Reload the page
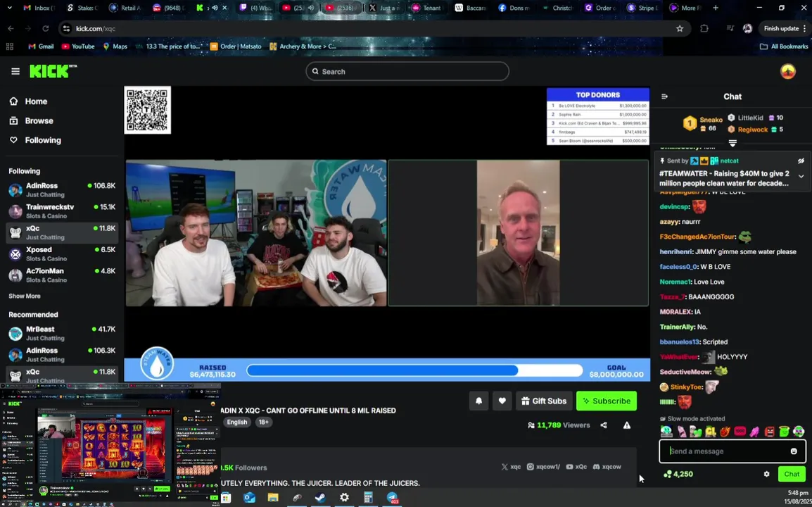 pos(46,28)
